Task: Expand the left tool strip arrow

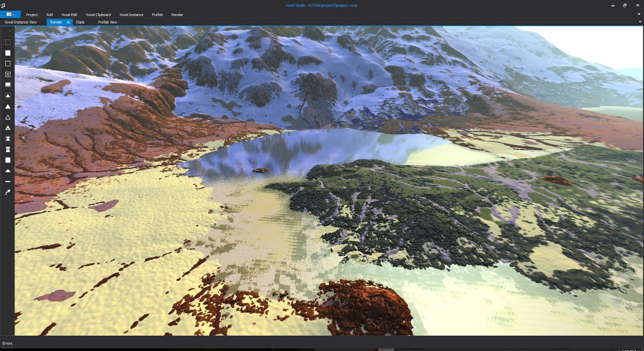Action: click(10, 31)
